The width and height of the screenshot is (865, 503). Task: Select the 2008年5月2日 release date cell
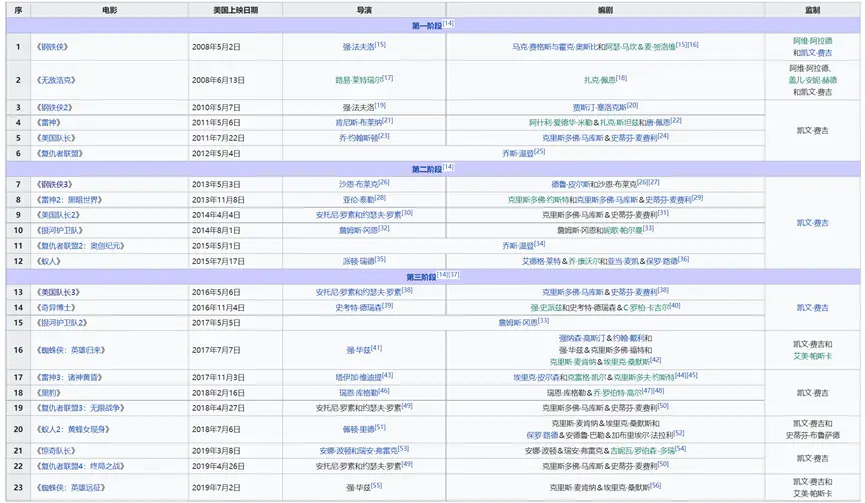(x=236, y=47)
